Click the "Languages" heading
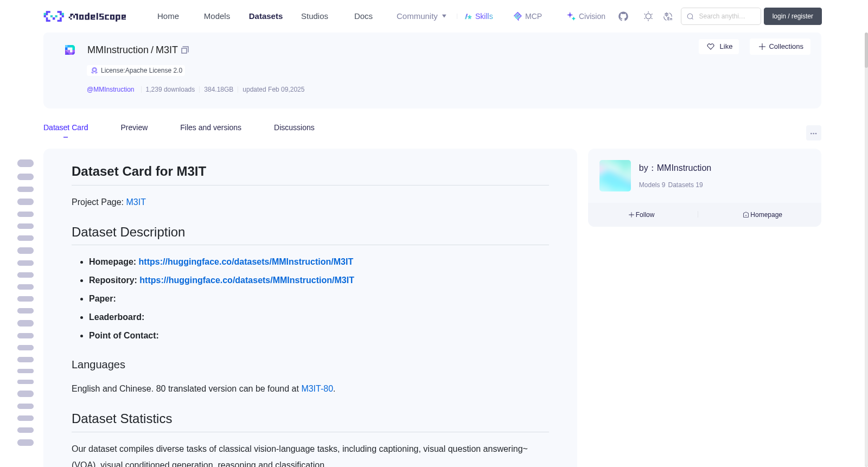868x467 pixels. click(98, 364)
